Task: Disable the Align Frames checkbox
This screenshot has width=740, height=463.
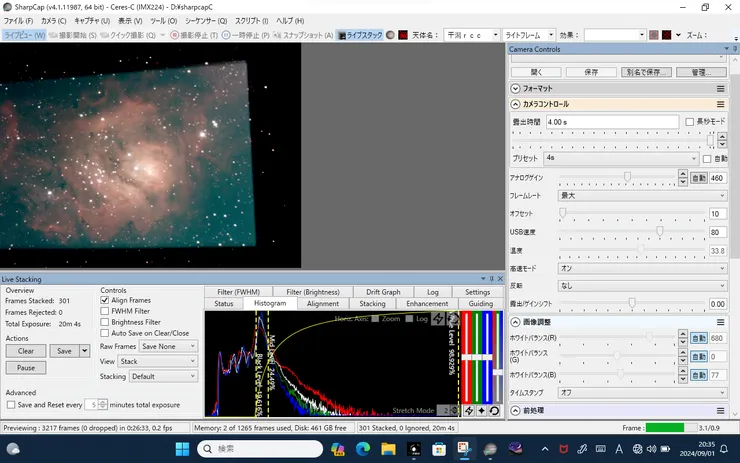Action: [105, 300]
